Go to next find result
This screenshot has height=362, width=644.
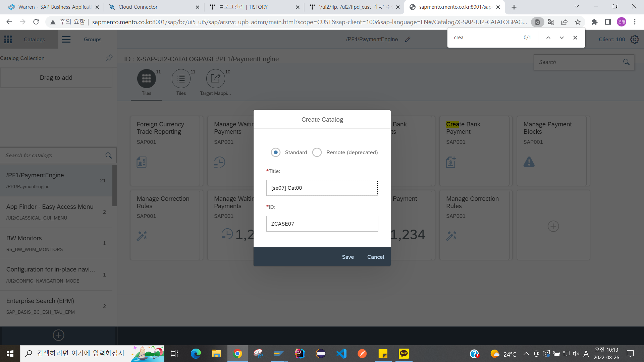[561, 38]
